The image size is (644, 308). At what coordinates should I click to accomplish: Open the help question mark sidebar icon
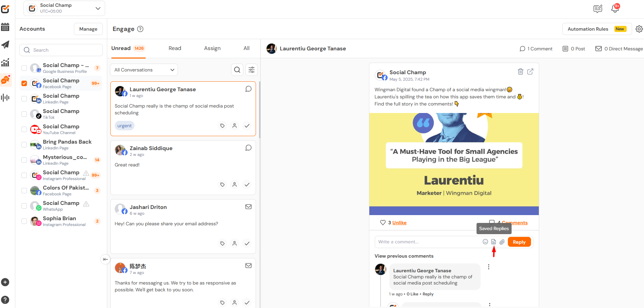5,300
